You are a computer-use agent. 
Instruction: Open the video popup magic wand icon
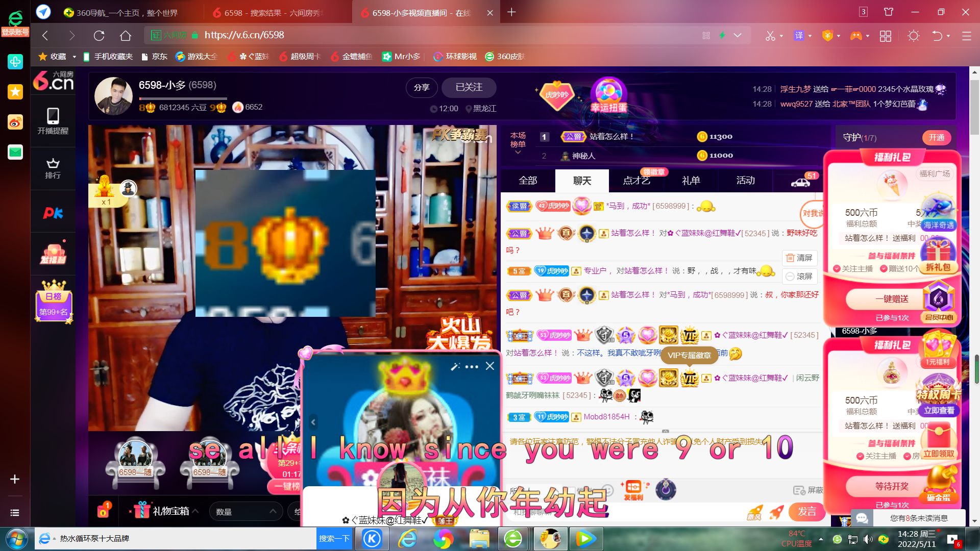455,366
